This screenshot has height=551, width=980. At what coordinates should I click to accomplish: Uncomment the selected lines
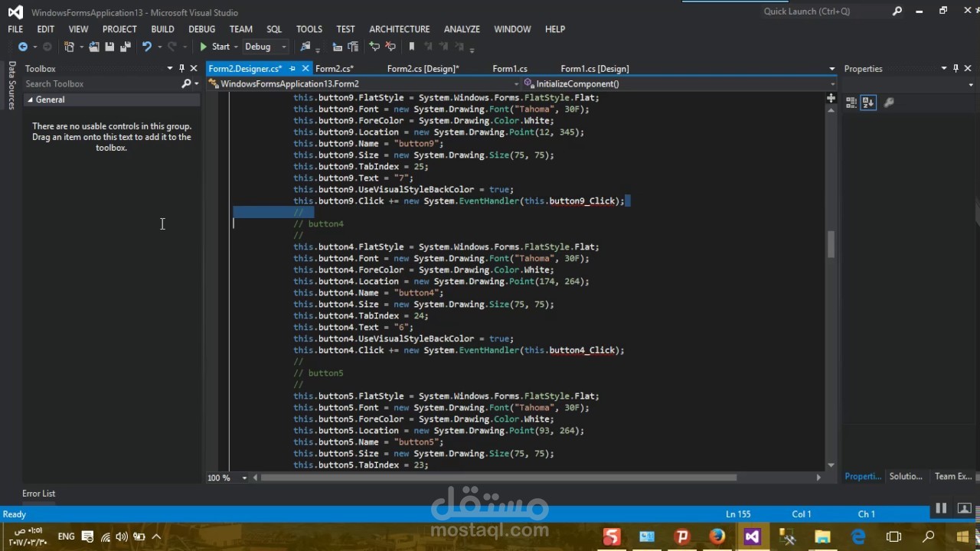[x=390, y=47]
